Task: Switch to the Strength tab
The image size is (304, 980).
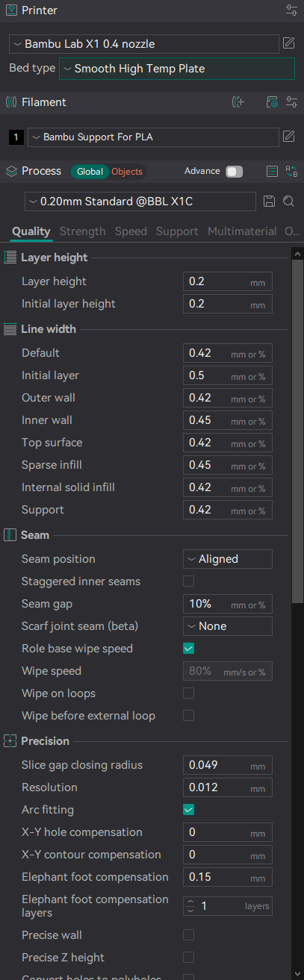Action: click(82, 231)
